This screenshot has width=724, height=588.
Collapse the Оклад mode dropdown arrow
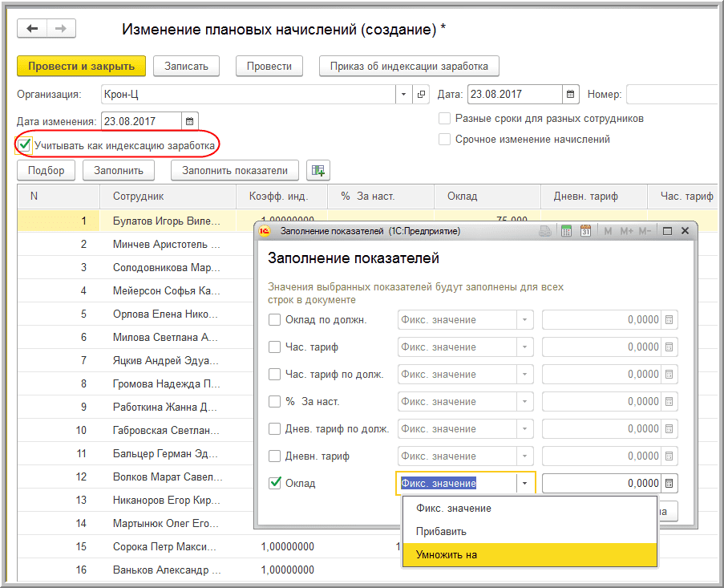click(524, 483)
